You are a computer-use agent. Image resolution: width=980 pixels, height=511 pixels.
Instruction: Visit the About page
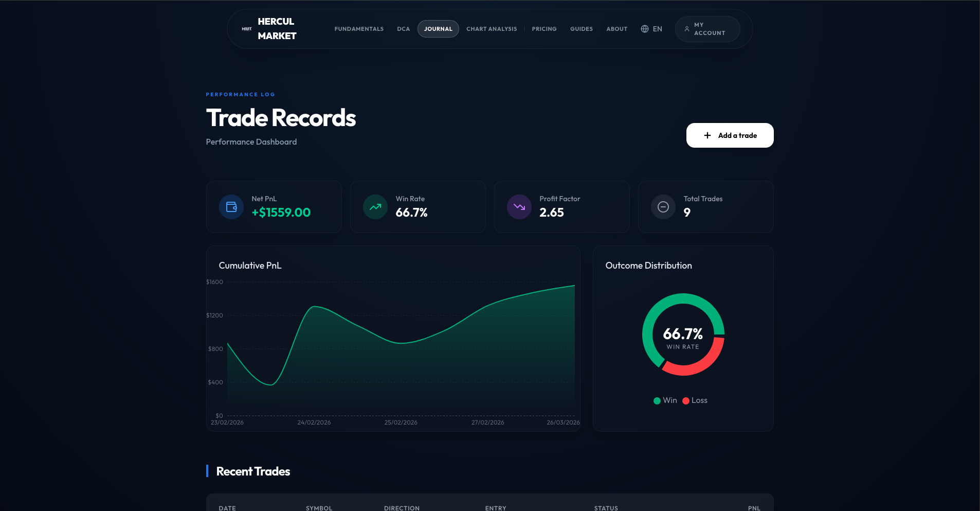point(617,29)
